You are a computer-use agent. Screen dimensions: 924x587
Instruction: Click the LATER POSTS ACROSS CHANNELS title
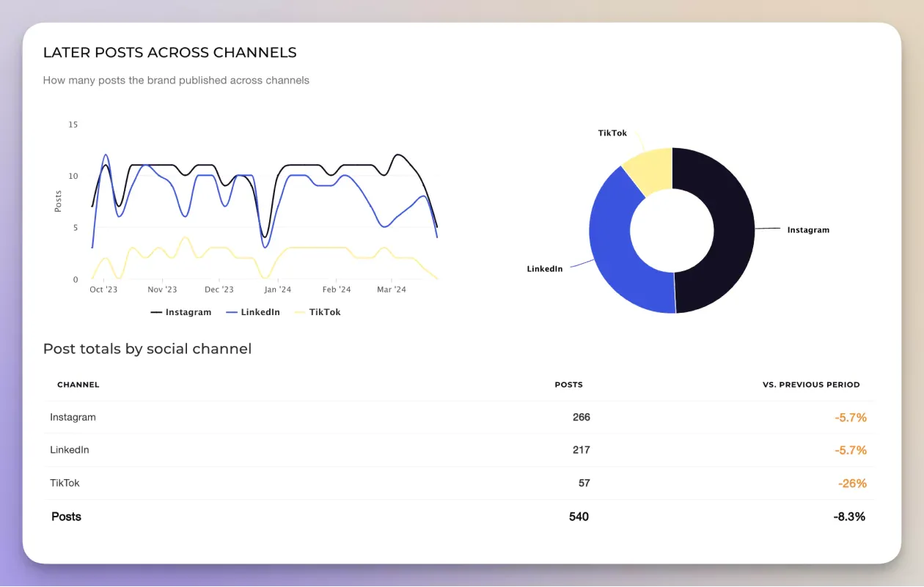tap(169, 53)
